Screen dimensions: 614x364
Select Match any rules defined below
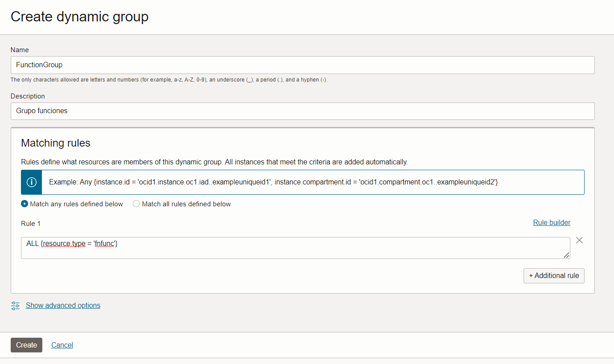tap(25, 204)
